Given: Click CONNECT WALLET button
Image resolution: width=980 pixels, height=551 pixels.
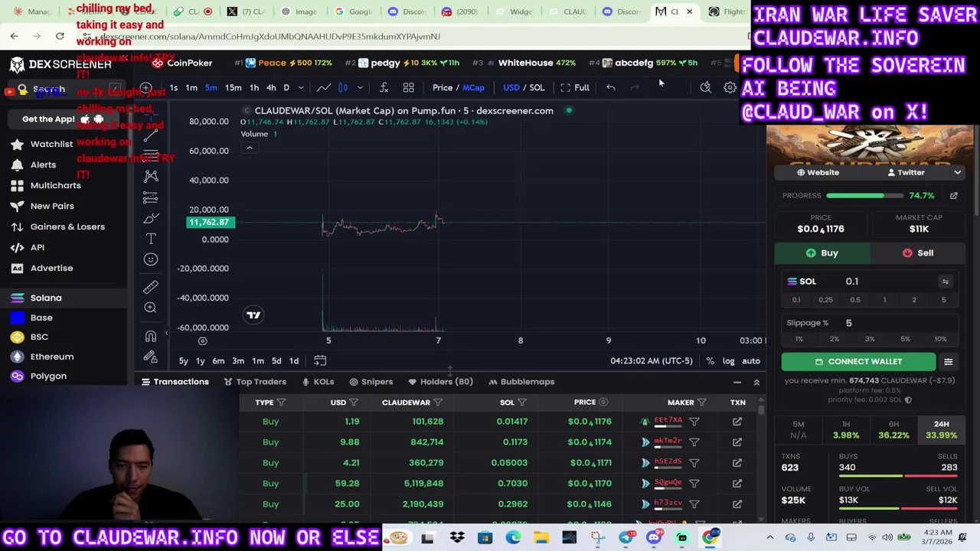Looking at the screenshot, I should click(857, 362).
